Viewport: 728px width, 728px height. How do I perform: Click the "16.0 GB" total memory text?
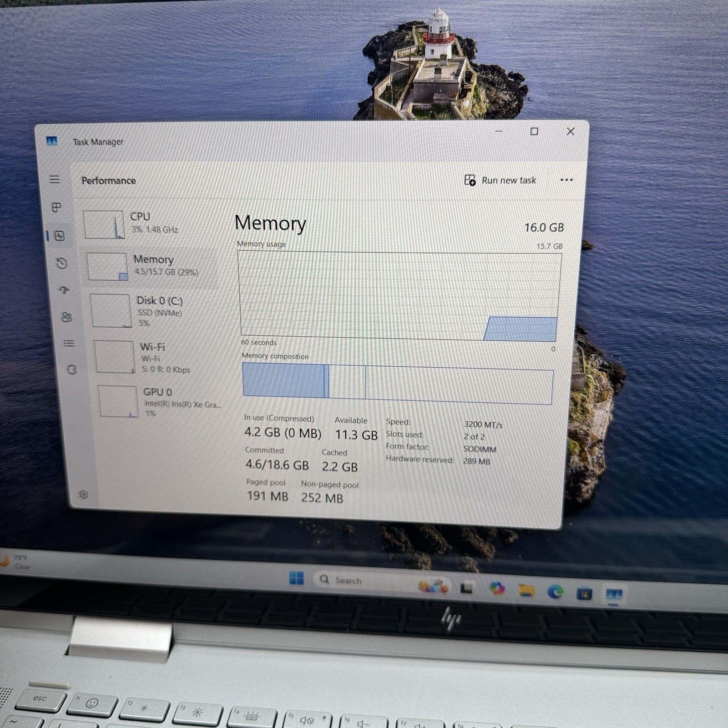[544, 227]
